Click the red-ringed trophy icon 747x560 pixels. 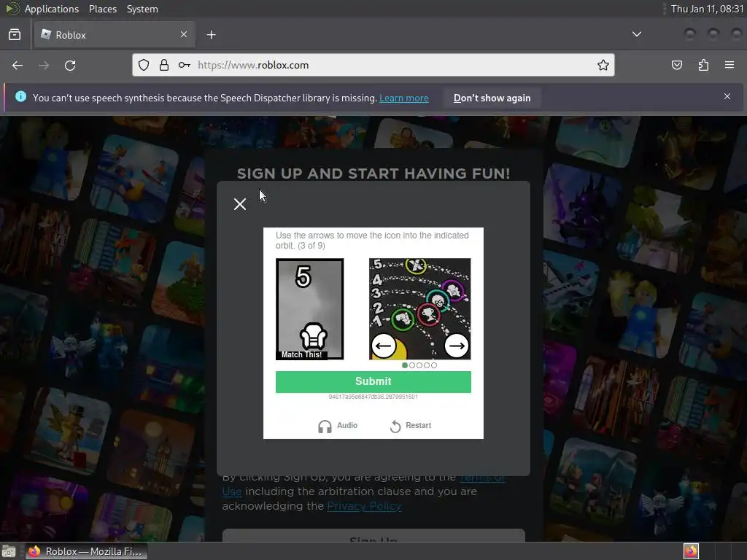428,315
